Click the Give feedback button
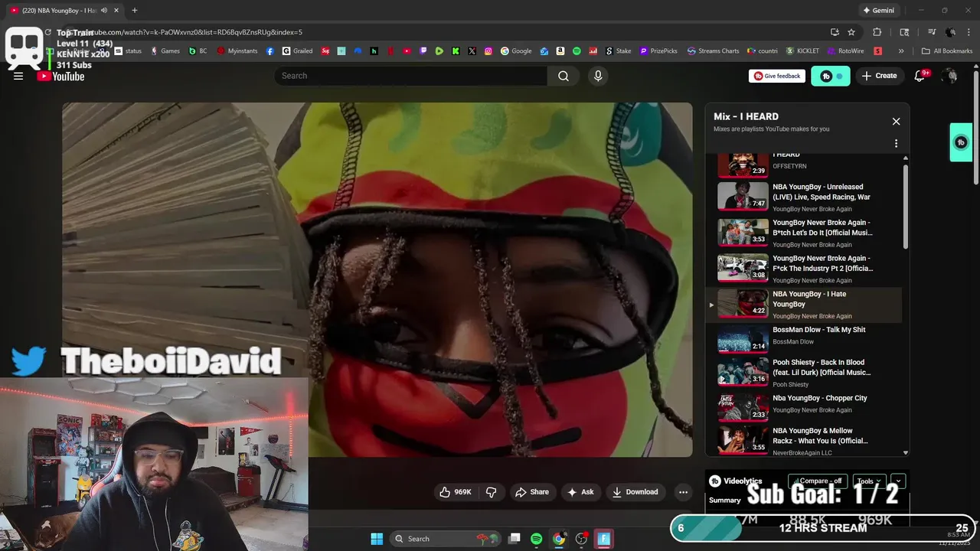 (777, 76)
